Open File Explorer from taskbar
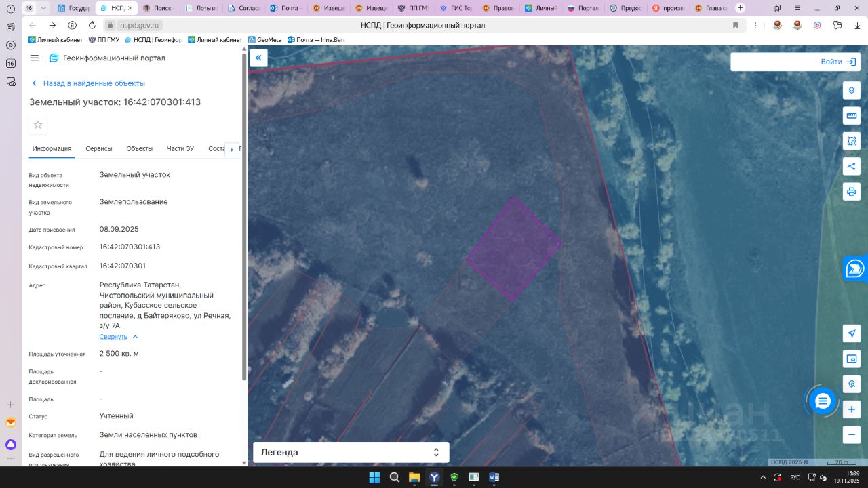This screenshot has width=868, height=488. click(414, 477)
